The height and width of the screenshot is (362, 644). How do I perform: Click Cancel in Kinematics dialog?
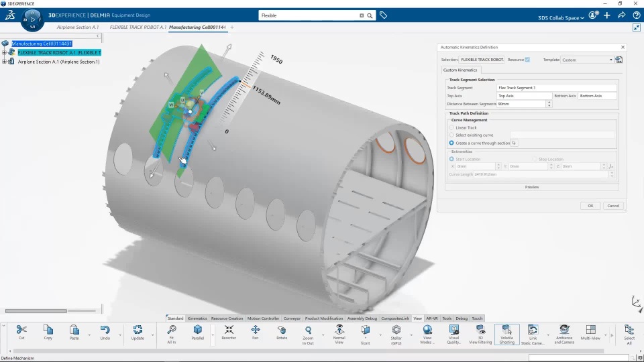click(x=613, y=206)
